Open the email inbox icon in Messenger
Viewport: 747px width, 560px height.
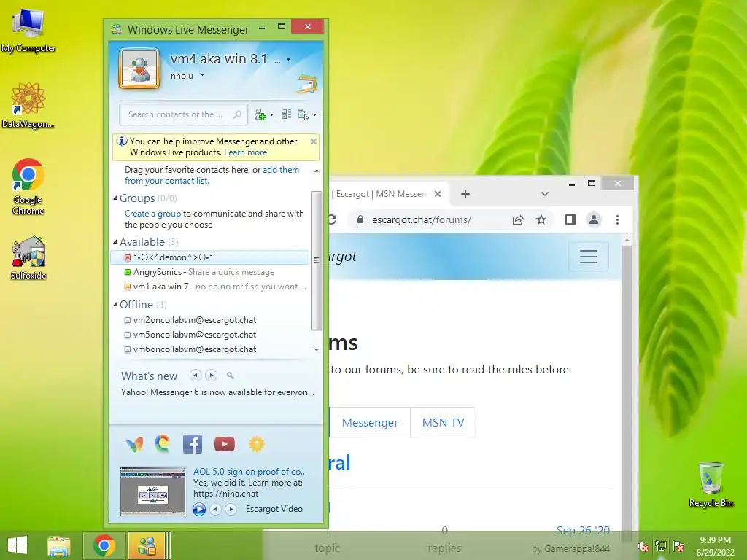306,84
